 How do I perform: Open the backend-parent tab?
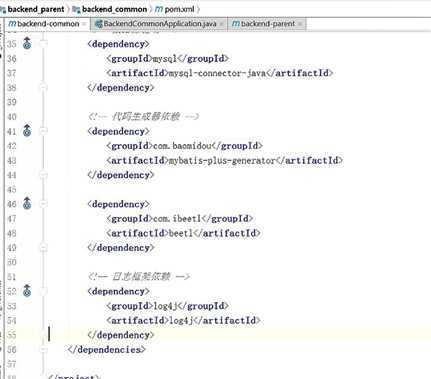click(268, 24)
